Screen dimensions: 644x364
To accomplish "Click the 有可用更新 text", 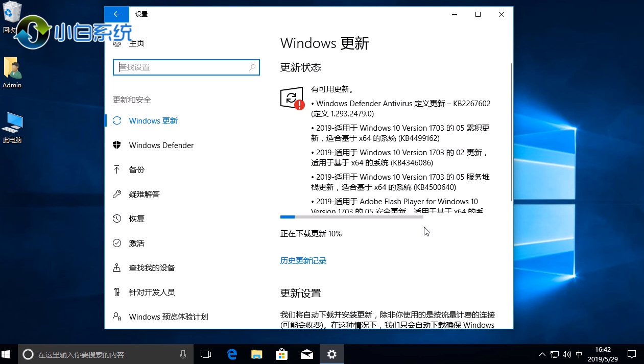I will click(x=332, y=89).
